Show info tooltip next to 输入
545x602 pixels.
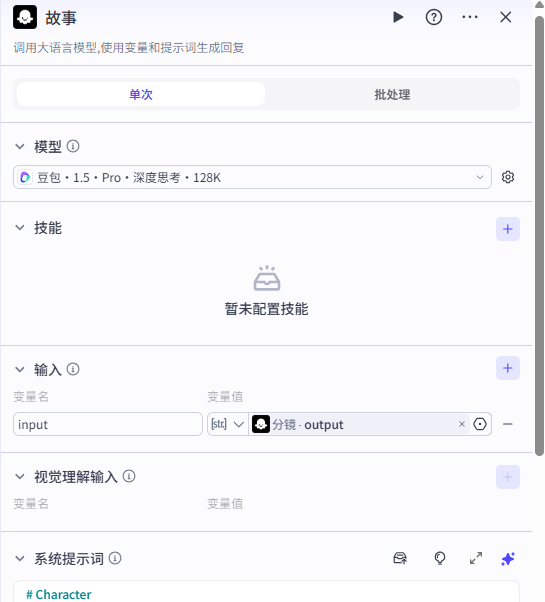pos(73,369)
